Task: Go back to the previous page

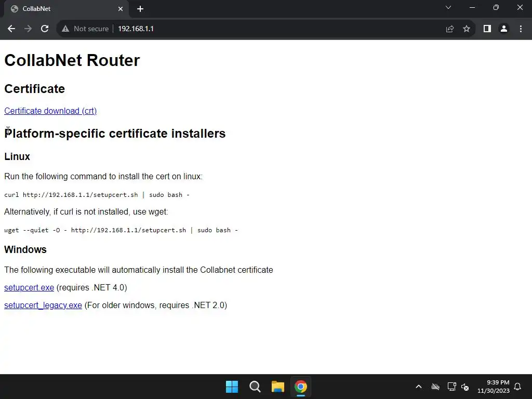Action: coord(11,29)
